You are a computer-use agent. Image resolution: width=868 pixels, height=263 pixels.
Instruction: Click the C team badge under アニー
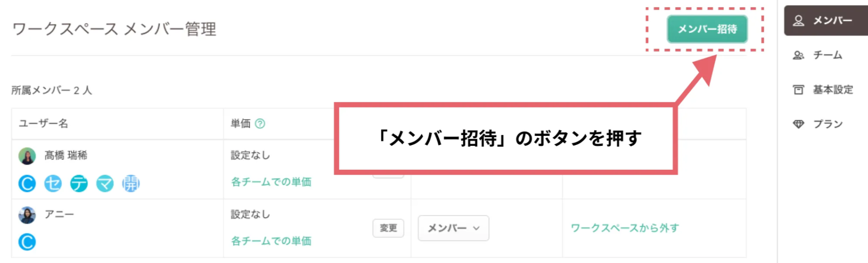(x=27, y=242)
